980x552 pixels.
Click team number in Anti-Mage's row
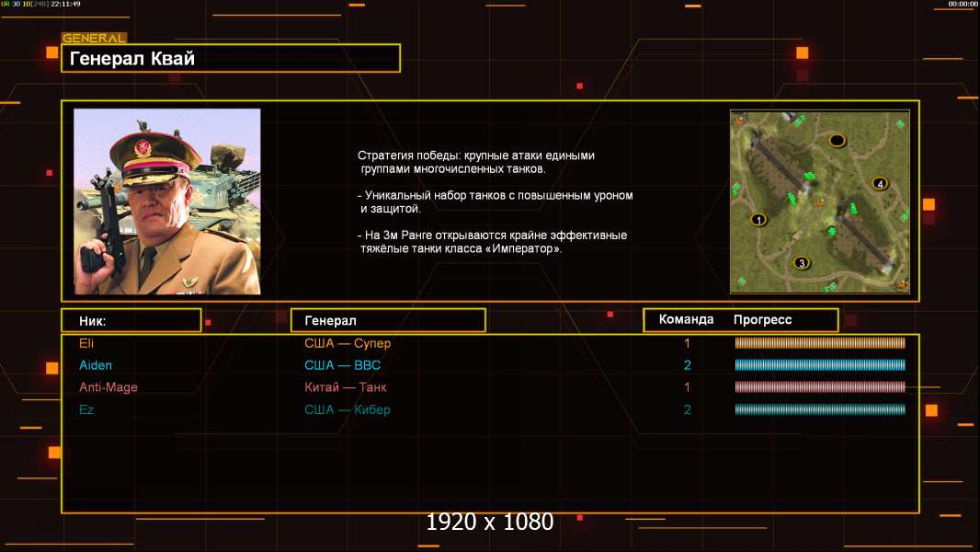687,387
